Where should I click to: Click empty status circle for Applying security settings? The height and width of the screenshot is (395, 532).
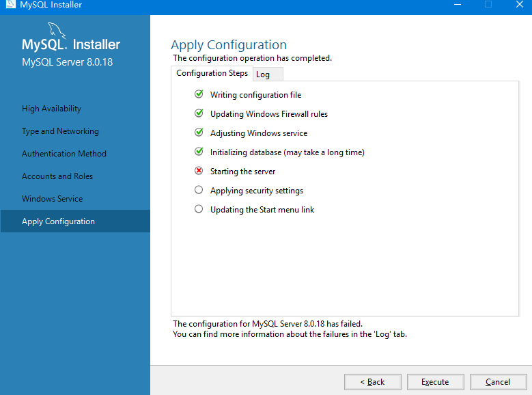click(x=199, y=189)
